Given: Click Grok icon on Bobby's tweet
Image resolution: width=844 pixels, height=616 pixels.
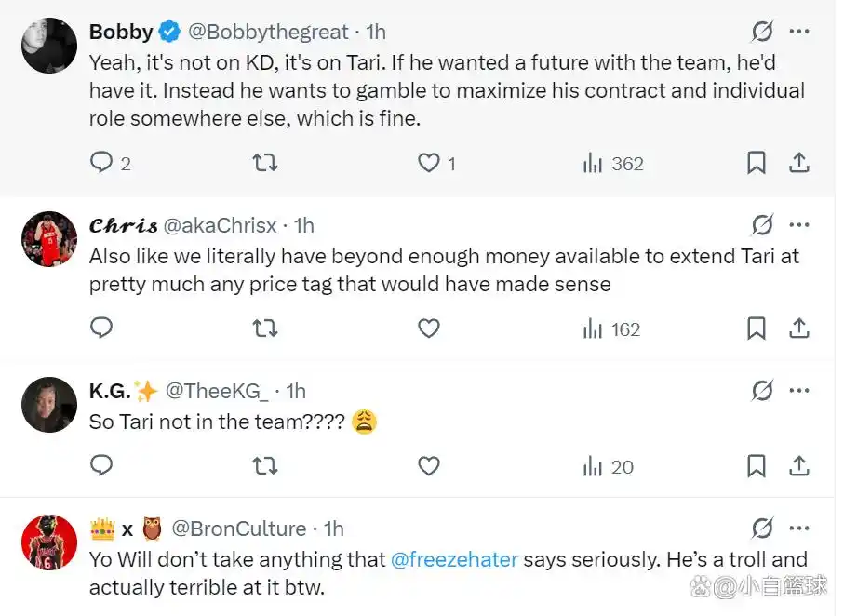Looking at the screenshot, I should 761,32.
